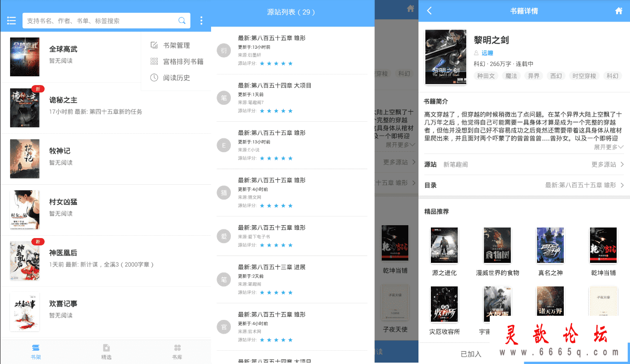Click the 衍 source avatar circle
Screen dimensions: 630x364
click(224, 51)
